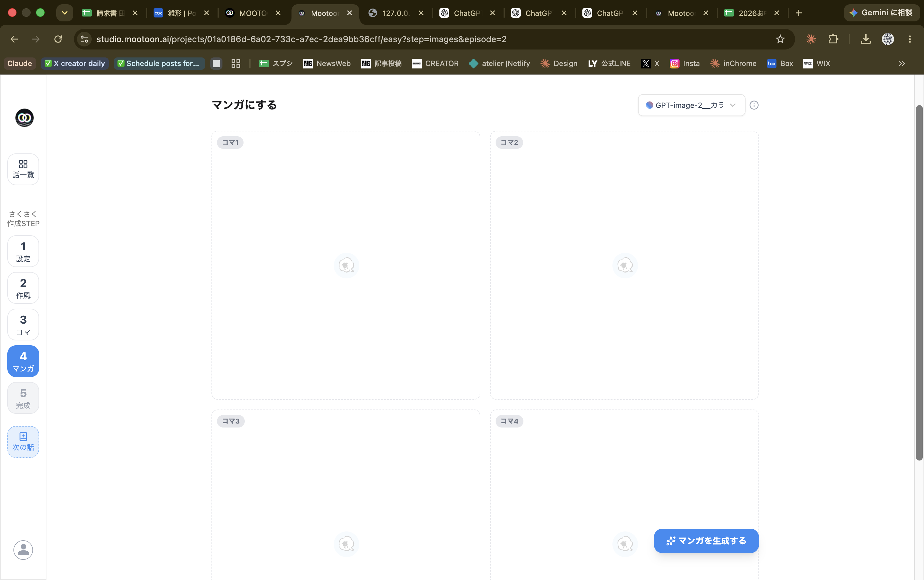This screenshot has width=924, height=580.
Task: Open the スプシ bookmark
Action: tap(276, 63)
